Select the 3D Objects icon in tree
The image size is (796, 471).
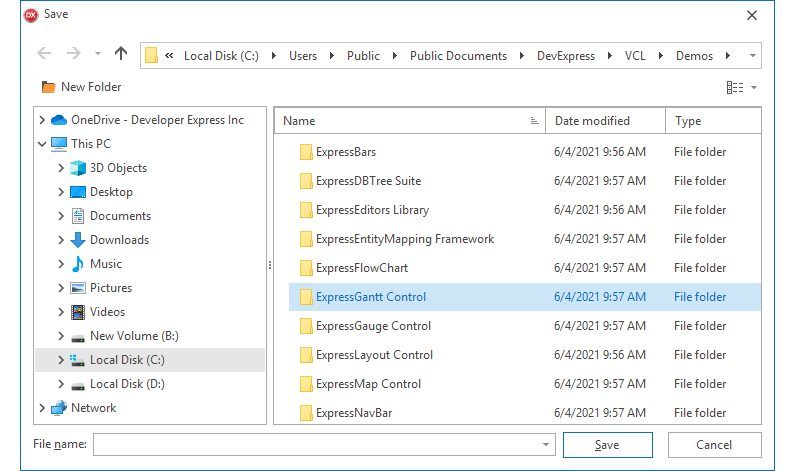78,168
